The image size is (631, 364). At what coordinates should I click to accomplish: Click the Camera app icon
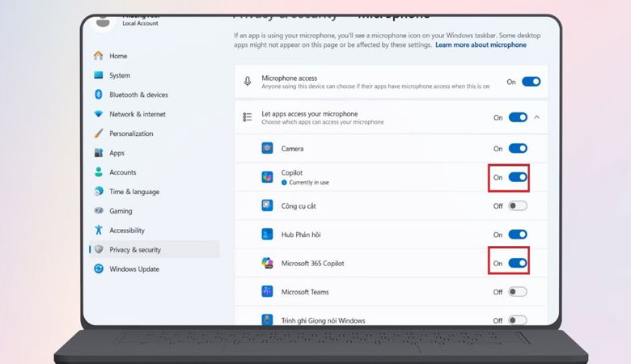click(x=267, y=149)
